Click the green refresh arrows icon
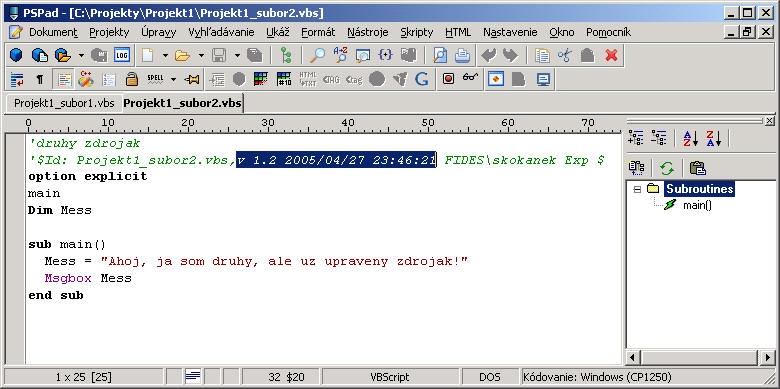 667,168
